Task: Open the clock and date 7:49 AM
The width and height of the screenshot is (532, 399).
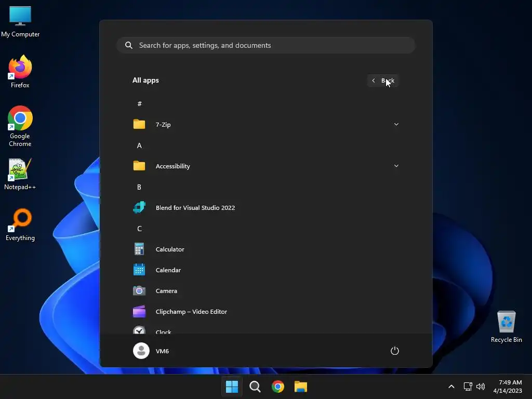Action: pyautogui.click(x=508, y=387)
